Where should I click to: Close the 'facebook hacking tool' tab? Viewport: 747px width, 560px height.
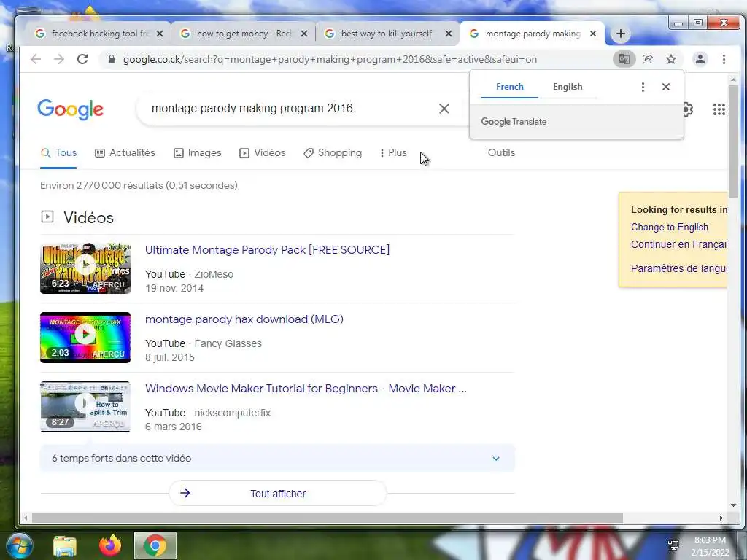click(x=160, y=34)
